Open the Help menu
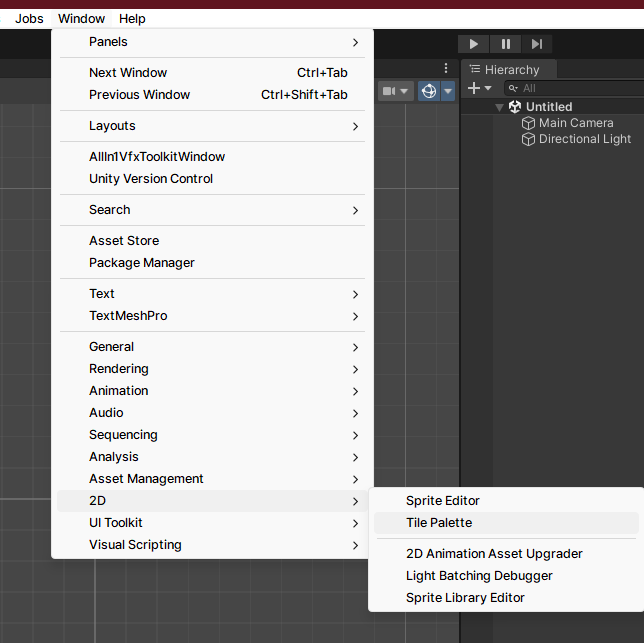 coord(132,18)
